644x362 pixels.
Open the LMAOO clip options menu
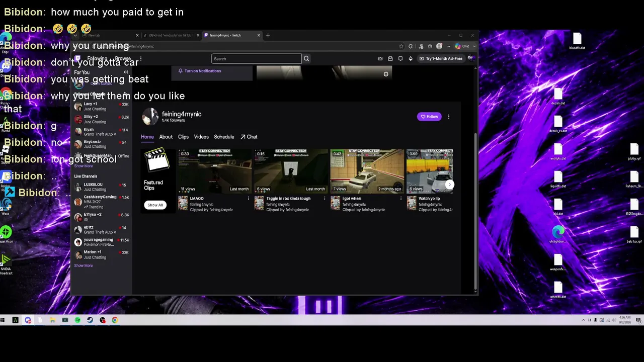point(248,199)
